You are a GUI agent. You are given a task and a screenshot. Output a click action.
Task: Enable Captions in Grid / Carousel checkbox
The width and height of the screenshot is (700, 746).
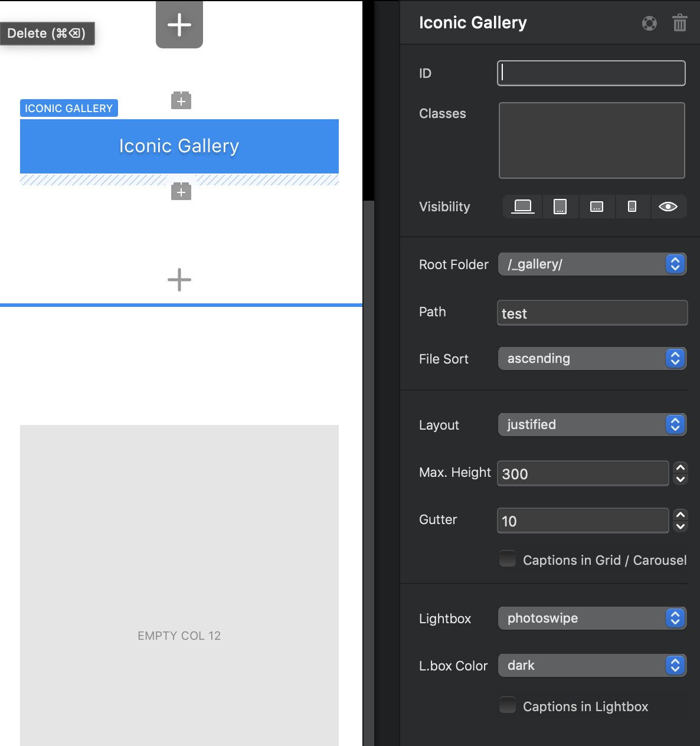tap(508, 559)
